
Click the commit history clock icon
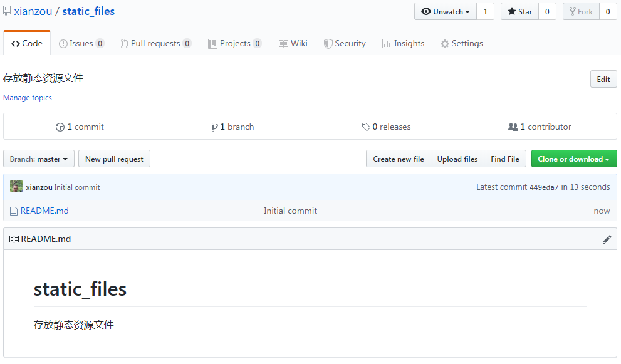pyautogui.click(x=60, y=127)
